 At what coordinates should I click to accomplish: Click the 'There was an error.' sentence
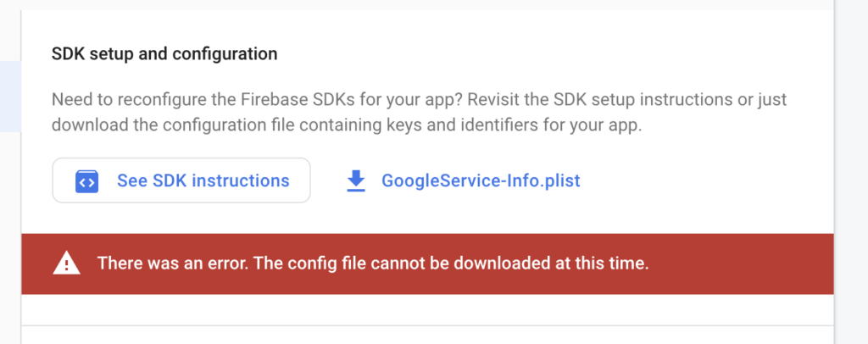pyautogui.click(x=173, y=264)
